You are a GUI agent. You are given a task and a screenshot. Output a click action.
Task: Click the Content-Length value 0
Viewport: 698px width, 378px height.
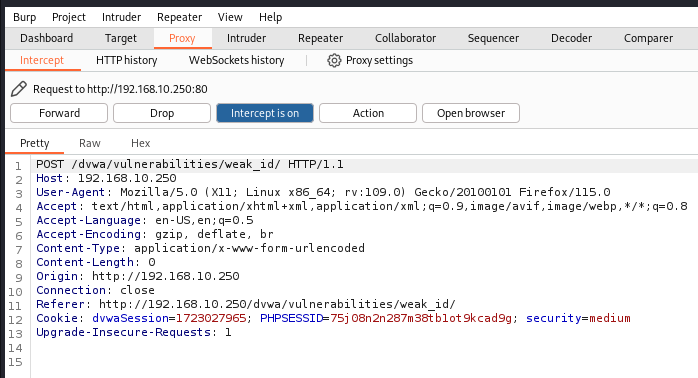pos(152,262)
